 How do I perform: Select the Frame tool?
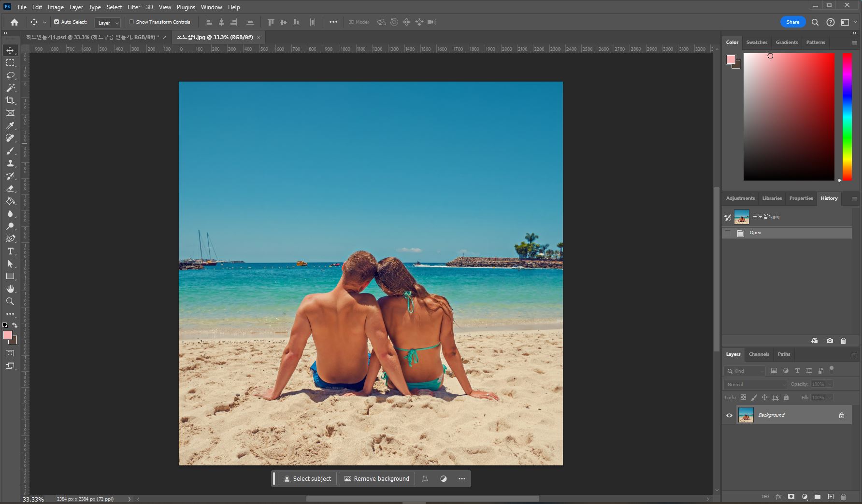tap(10, 113)
